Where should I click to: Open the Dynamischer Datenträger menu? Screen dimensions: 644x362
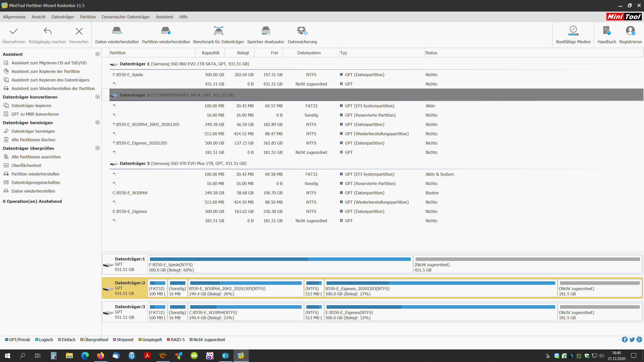point(126,17)
